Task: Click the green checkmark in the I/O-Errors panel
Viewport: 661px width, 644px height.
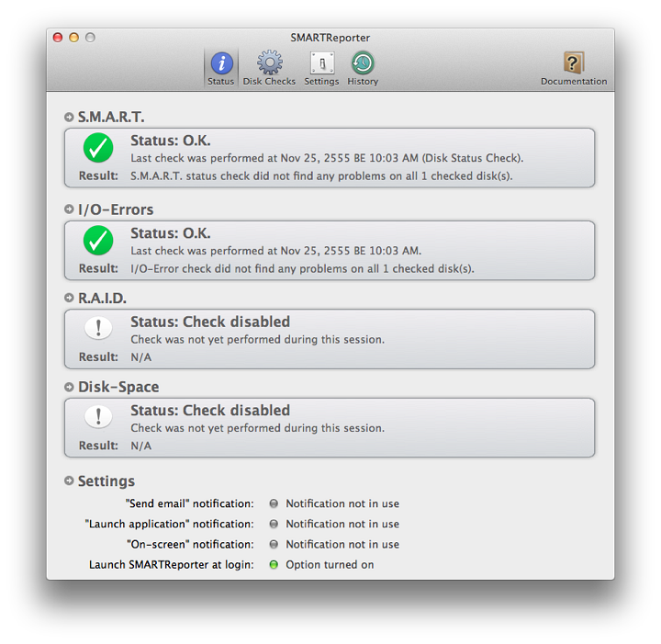Action: pyautogui.click(x=98, y=241)
